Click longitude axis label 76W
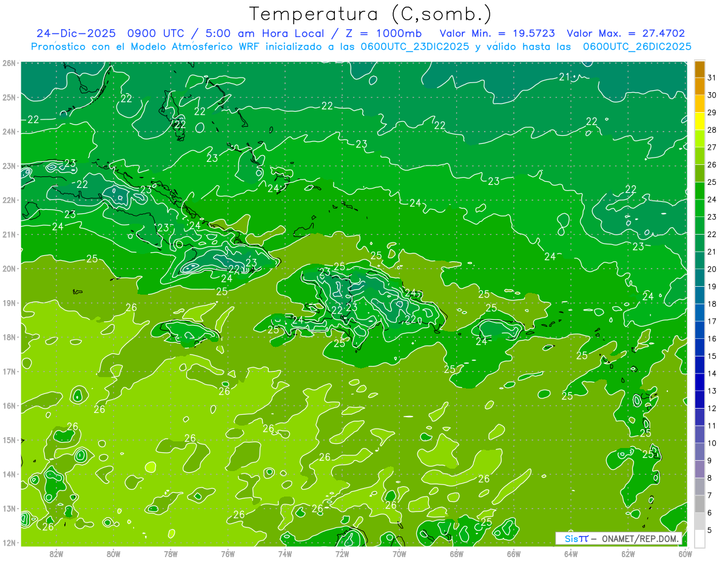The image size is (728, 562). pyautogui.click(x=227, y=554)
